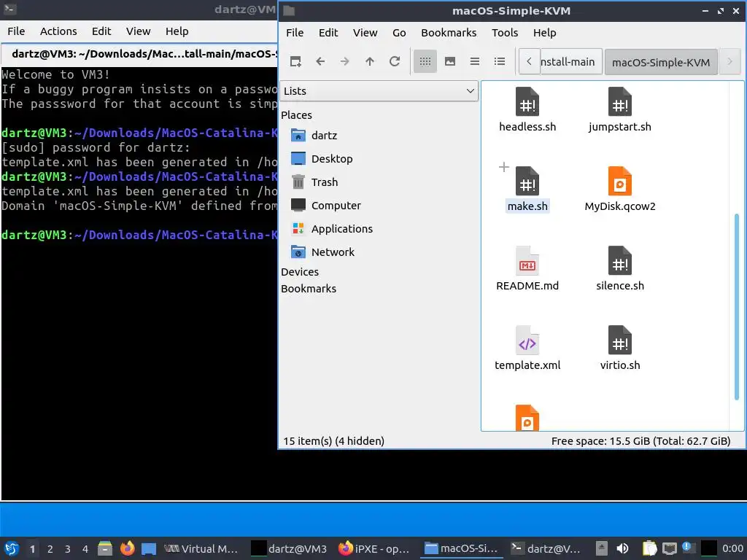Open the View menu in the file manager
The height and width of the screenshot is (560, 747).
click(x=365, y=33)
